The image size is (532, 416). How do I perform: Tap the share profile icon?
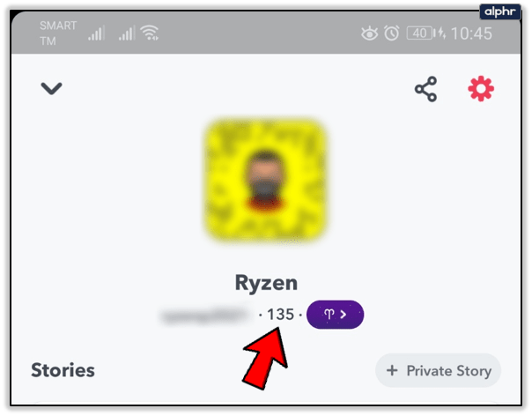425,89
